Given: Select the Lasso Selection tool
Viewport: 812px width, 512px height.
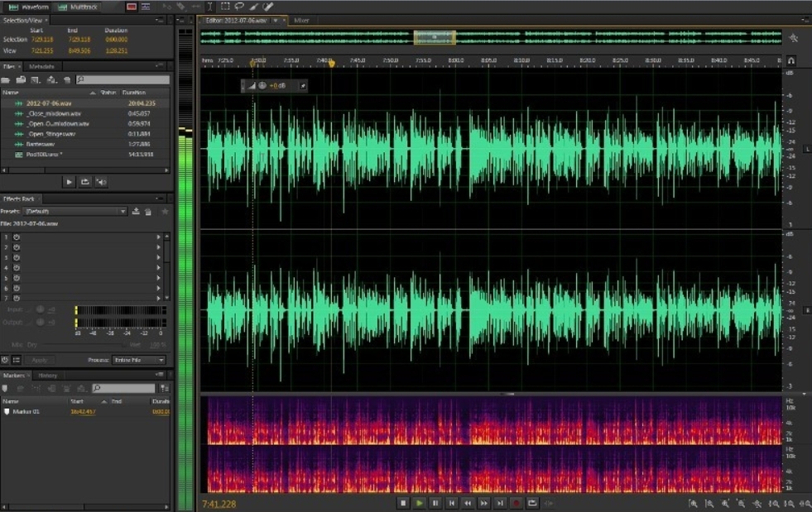Looking at the screenshot, I should tap(239, 7).
